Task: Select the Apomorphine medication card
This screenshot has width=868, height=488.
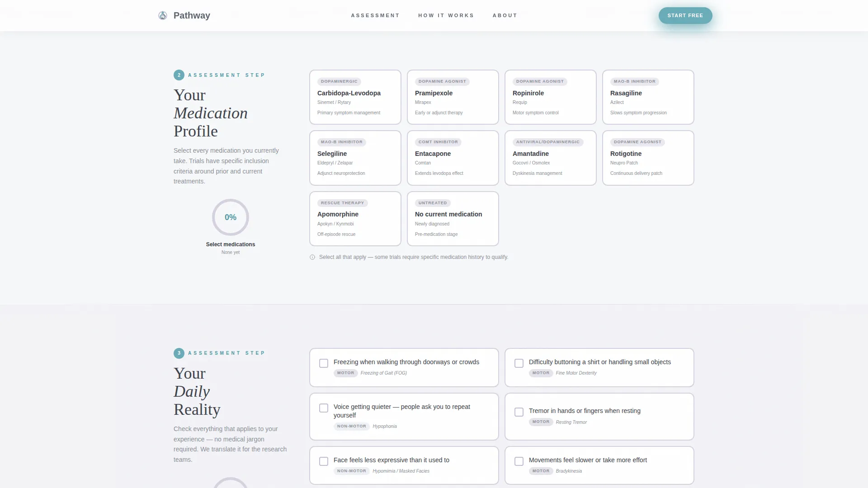Action: click(355, 219)
